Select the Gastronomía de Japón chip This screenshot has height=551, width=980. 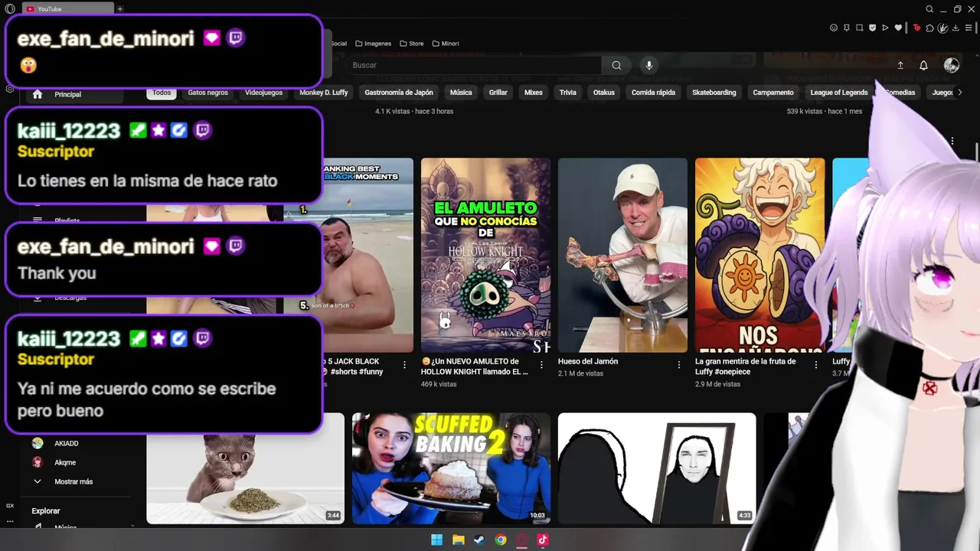tap(399, 93)
